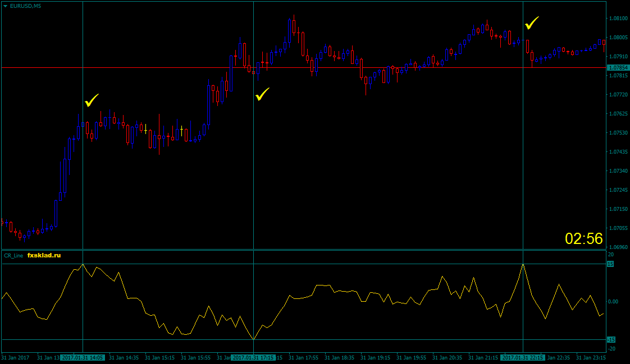Click the 1.07910 price axis label

[x=618, y=57]
